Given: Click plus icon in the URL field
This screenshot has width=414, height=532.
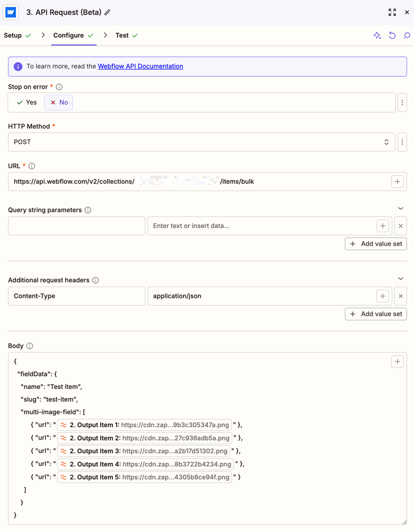Looking at the screenshot, I should coord(397,182).
